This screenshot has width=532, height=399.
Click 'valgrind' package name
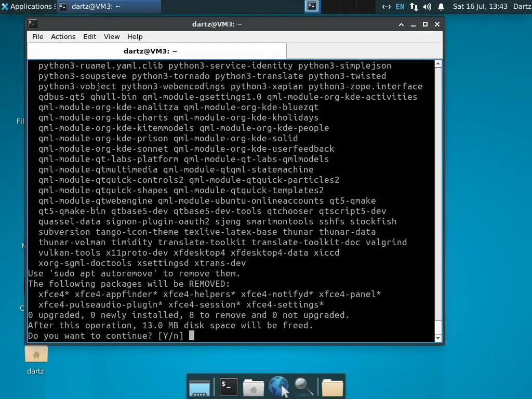386,242
